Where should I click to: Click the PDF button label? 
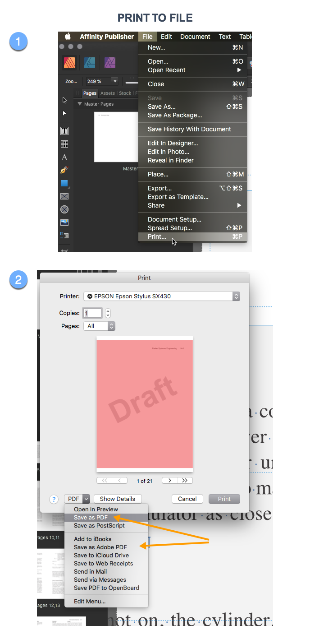[x=73, y=499]
